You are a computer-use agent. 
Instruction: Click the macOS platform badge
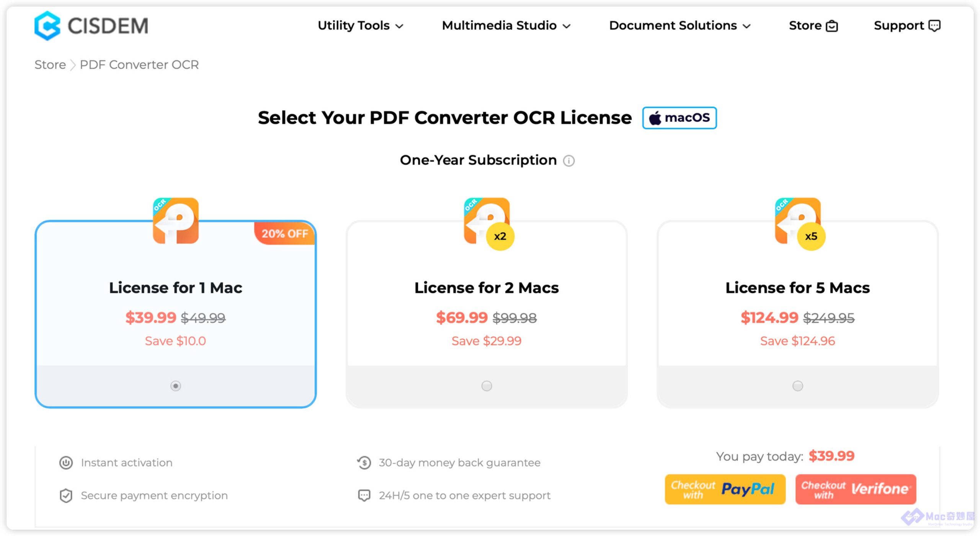(x=679, y=118)
